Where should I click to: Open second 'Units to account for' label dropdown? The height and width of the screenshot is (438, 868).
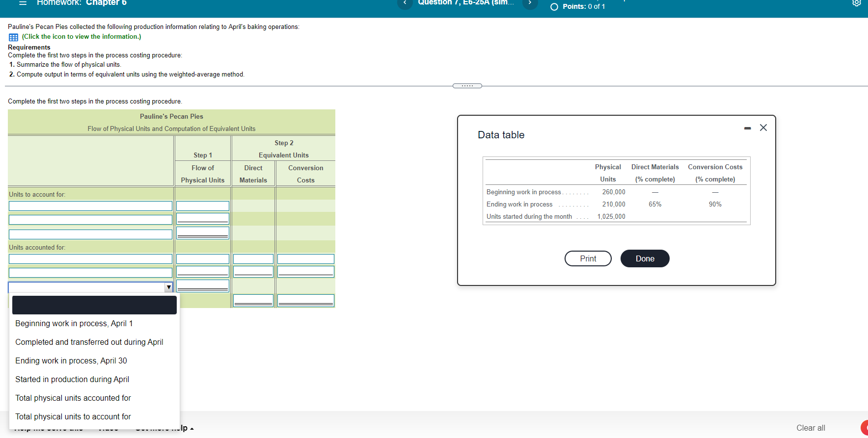click(x=90, y=220)
